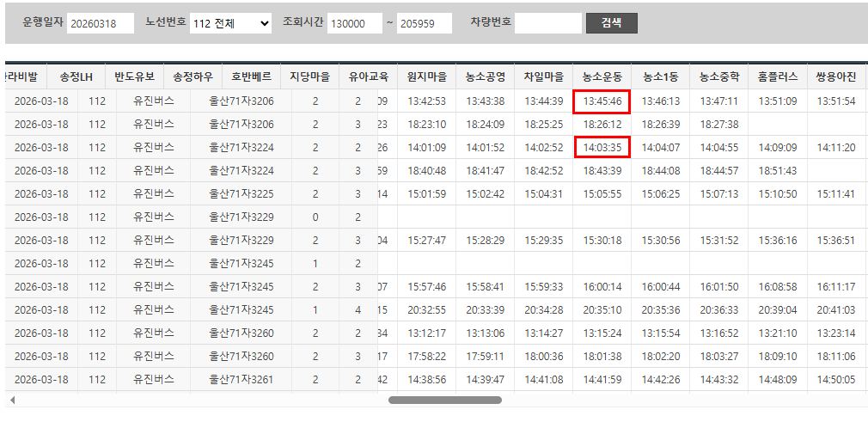Click the left scroll arrow of the table
The image size is (868, 428).
[12, 400]
